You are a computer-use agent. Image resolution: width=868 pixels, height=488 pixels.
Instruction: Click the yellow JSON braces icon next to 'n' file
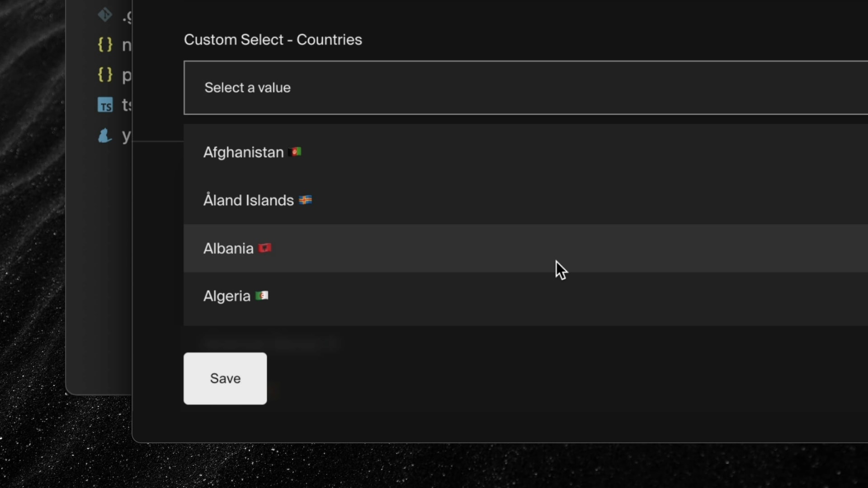click(104, 45)
